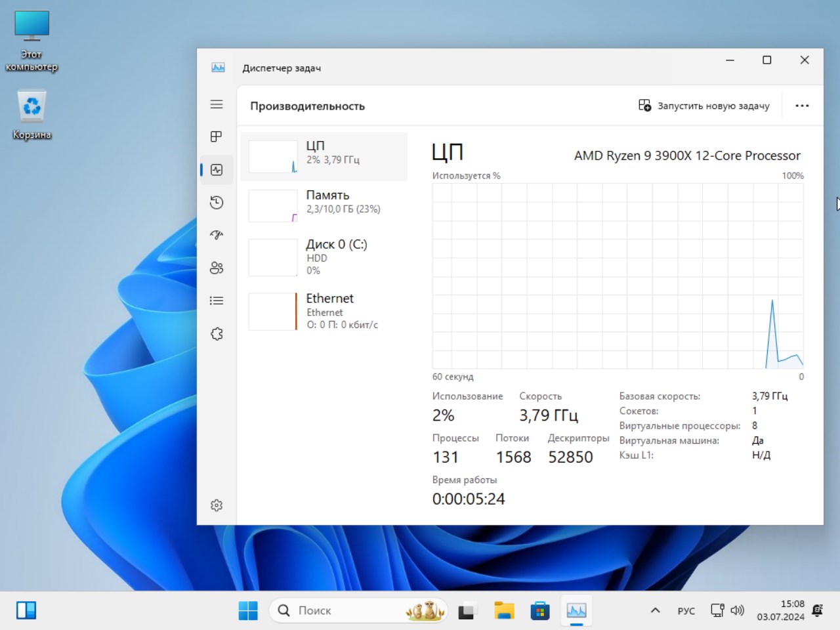This screenshot has height=630, width=840.
Task: Click the speed value 3,79 ГГц
Action: 549,415
